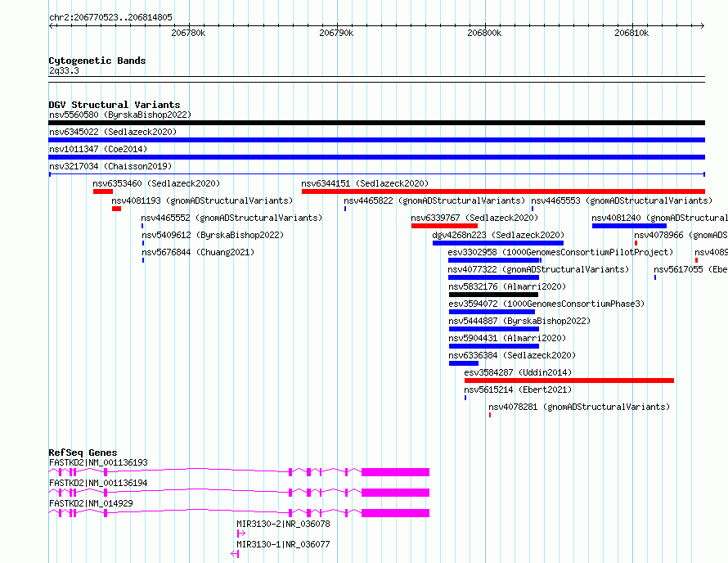Select FASTKD2|NM_001136194 transcript label
The width and height of the screenshot is (728, 563).
click(98, 483)
